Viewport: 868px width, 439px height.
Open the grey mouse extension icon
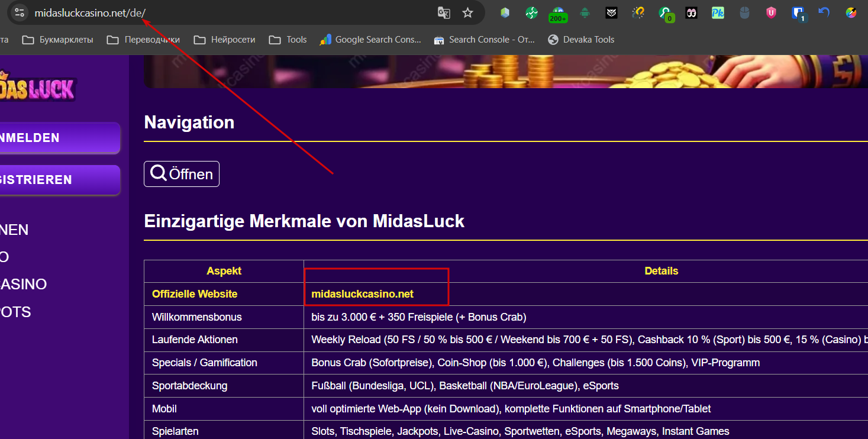(x=744, y=12)
